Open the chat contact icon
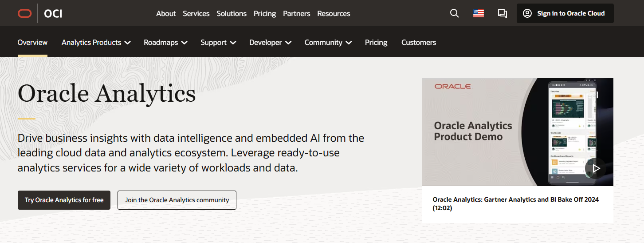Screen dimensions: 644x243 502,13
